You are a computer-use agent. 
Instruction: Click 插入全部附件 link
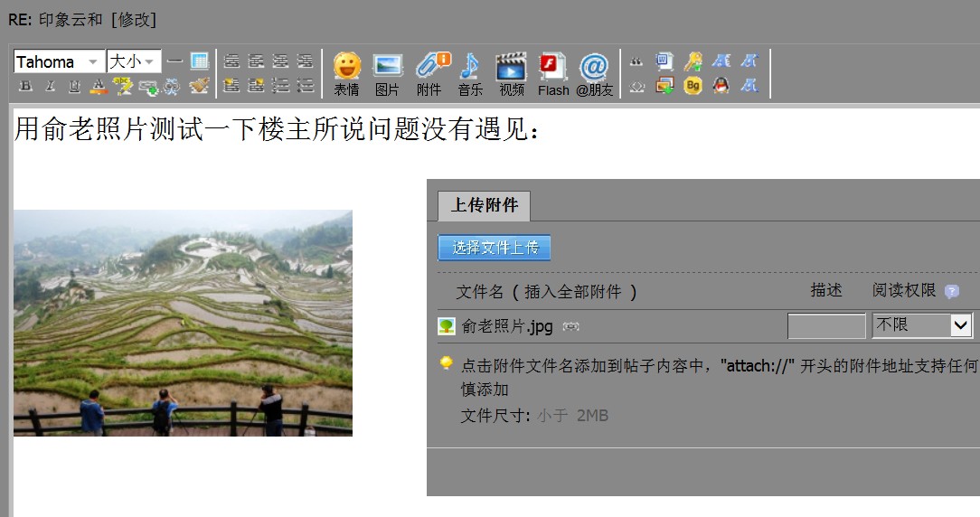575,291
